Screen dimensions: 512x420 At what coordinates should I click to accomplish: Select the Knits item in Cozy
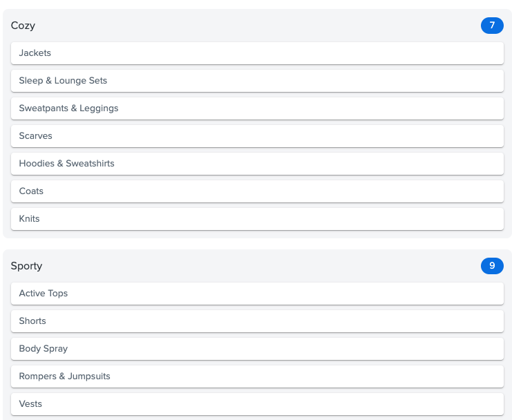257,219
